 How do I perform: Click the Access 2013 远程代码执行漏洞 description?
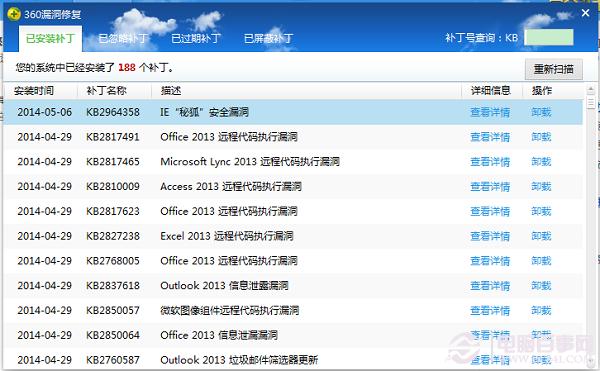231,187
